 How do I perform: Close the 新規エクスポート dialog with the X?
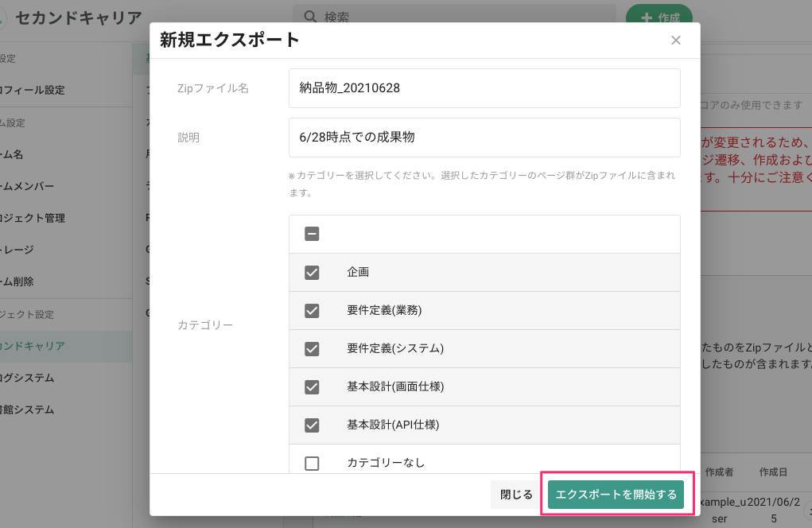tap(675, 40)
